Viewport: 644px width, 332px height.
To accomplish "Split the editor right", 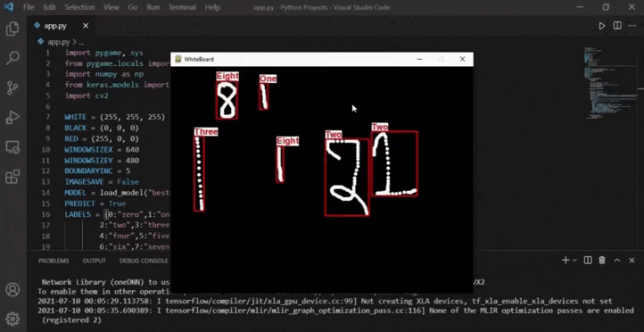I will click(617, 26).
